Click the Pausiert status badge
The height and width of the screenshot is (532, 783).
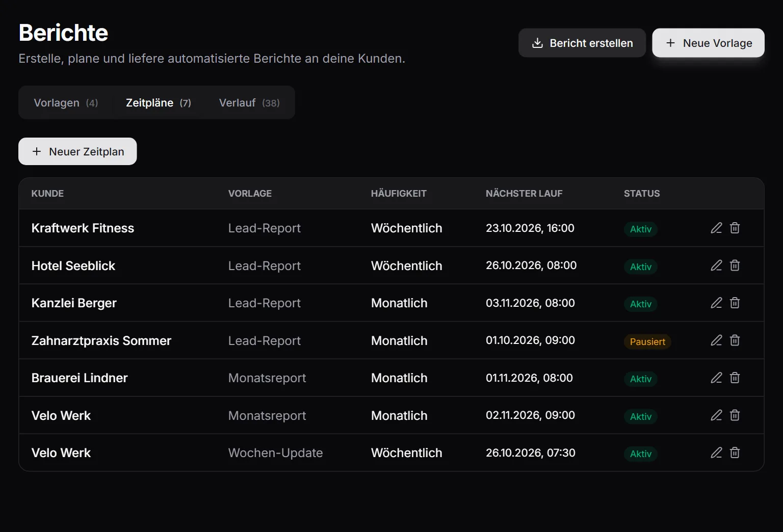click(647, 341)
